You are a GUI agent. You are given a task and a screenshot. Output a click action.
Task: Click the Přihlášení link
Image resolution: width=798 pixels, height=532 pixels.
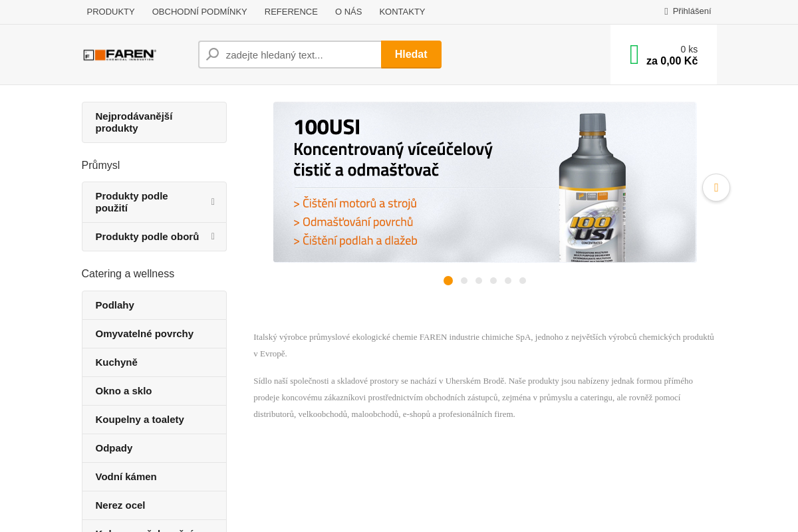point(692,11)
